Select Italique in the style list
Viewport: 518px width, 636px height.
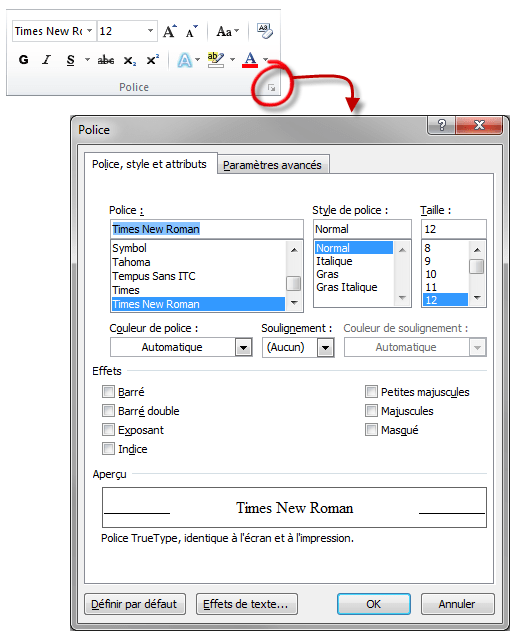click(354, 261)
